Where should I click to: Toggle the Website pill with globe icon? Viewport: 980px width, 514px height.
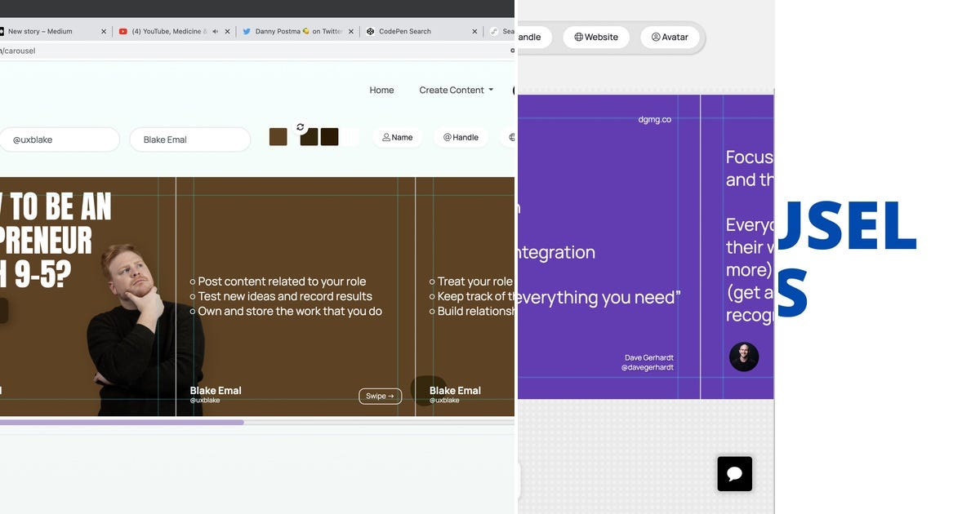click(596, 37)
